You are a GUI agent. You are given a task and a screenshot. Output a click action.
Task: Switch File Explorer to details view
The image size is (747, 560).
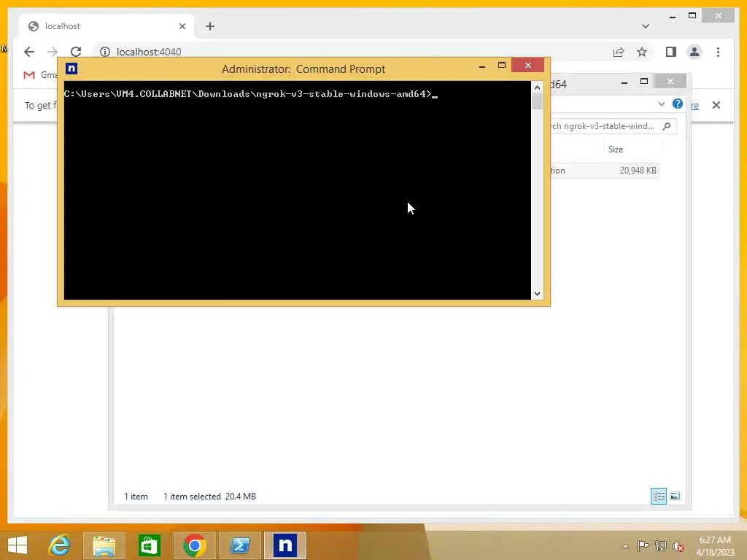tap(659, 496)
